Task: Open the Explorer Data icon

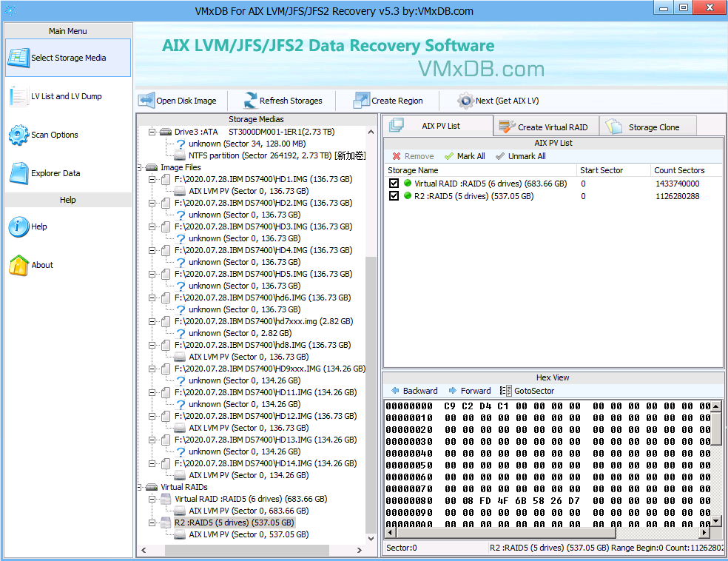Action: pyautogui.click(x=18, y=173)
